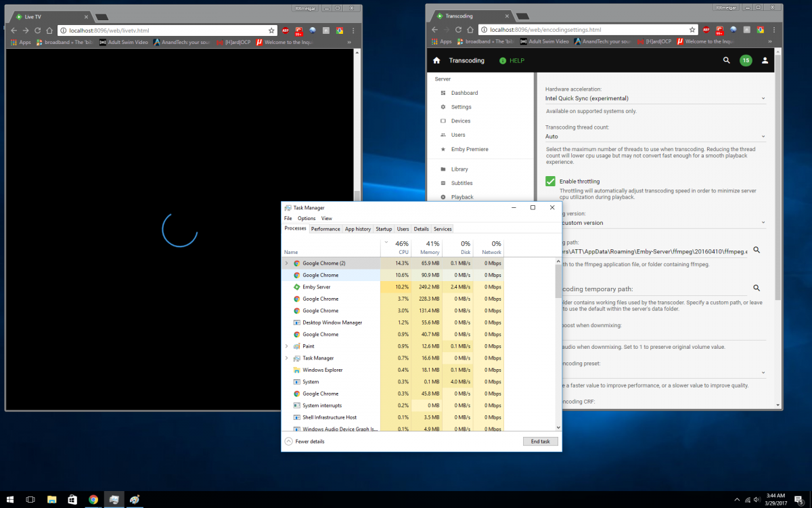Click Fewer details in Task Manager

coord(304,441)
